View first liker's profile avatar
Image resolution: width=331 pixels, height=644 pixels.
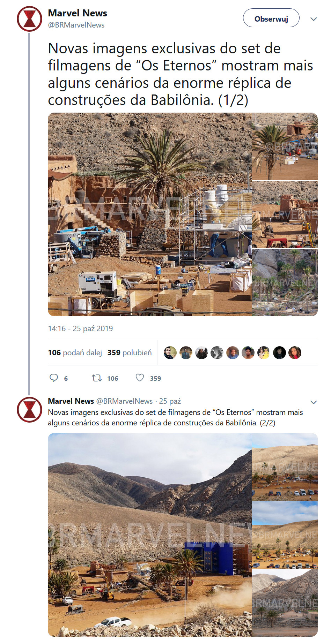pyautogui.click(x=170, y=353)
